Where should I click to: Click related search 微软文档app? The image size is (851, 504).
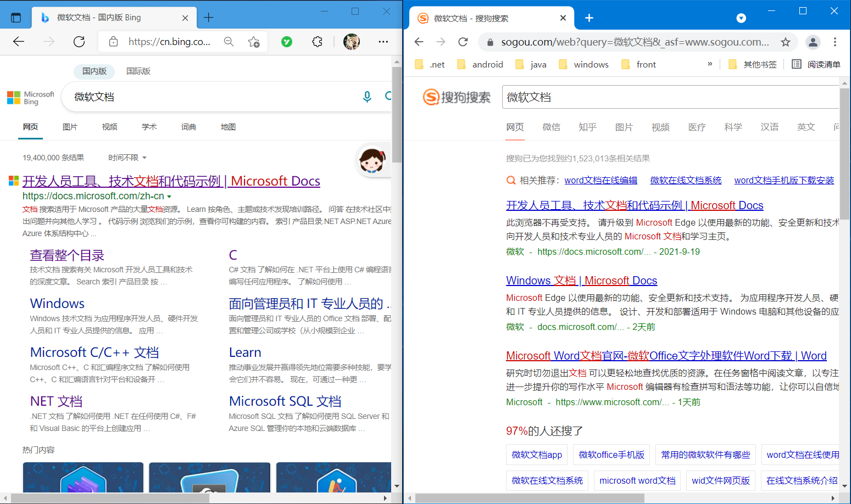coord(537,455)
